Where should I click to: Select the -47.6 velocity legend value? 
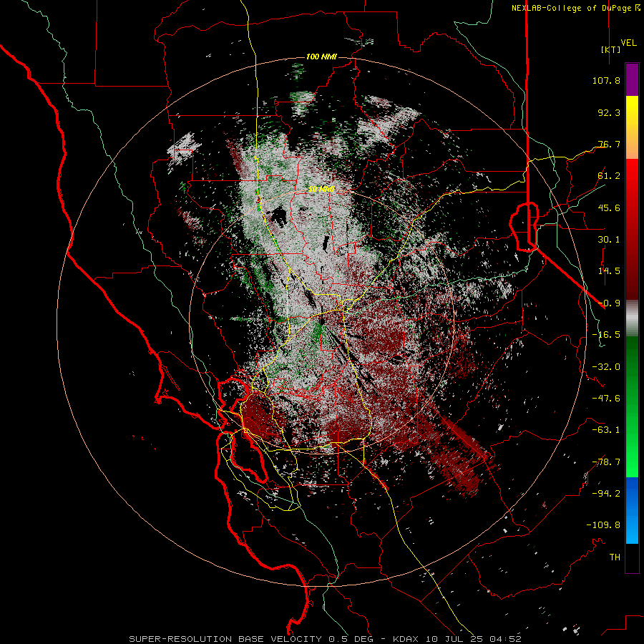(x=606, y=399)
